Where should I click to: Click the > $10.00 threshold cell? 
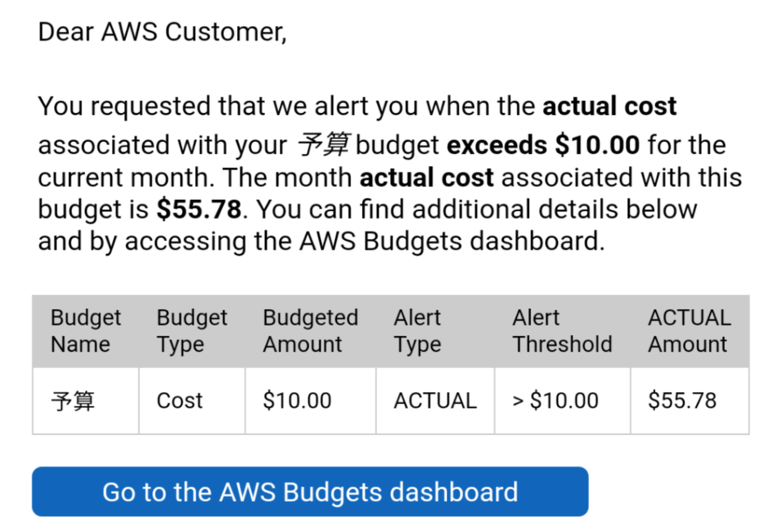562,401
